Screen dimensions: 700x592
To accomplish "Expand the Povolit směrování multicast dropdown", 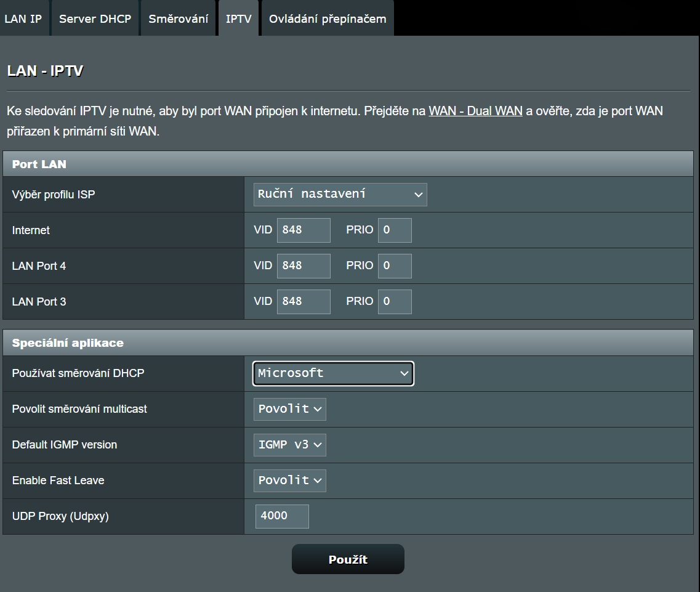I will [289, 409].
